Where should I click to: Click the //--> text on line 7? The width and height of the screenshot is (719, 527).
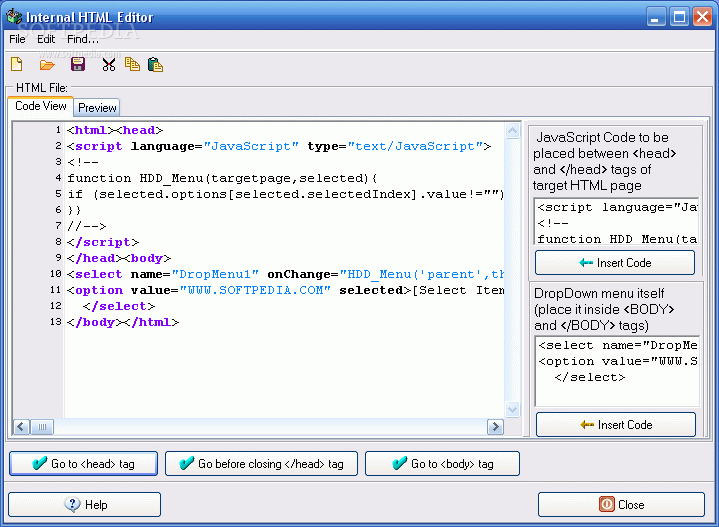tap(87, 226)
